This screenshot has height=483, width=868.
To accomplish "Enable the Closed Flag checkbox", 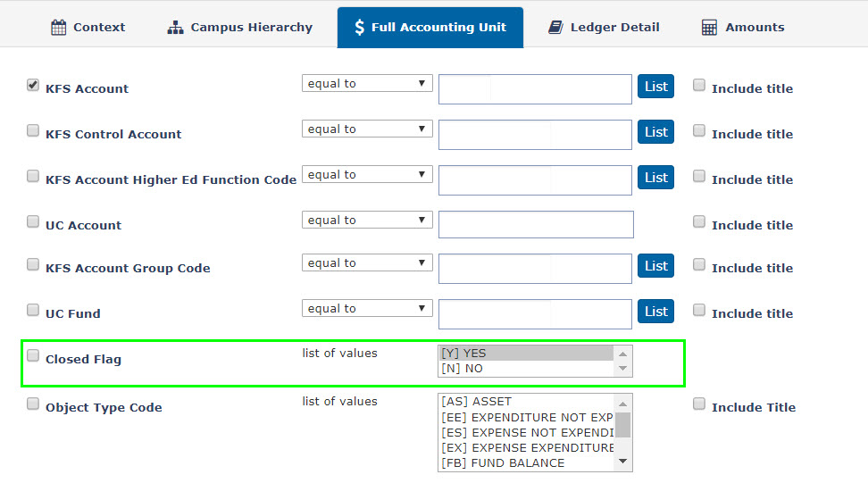I will pyautogui.click(x=33, y=355).
